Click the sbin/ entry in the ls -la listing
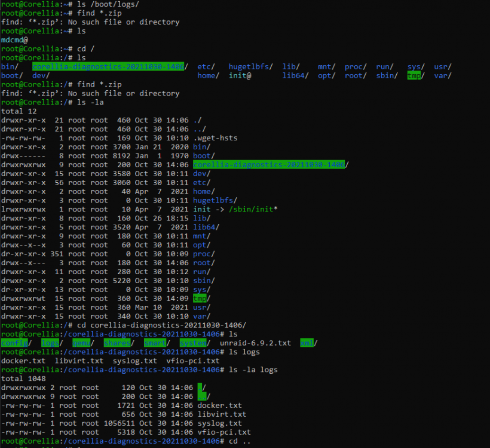Viewport: 490px width, 448px height. [204, 281]
